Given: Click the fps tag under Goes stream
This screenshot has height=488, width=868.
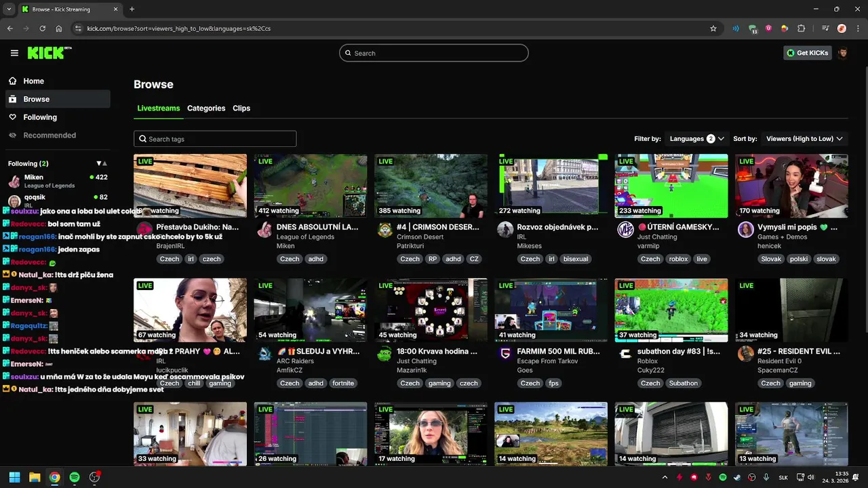Looking at the screenshot, I should pyautogui.click(x=553, y=383).
